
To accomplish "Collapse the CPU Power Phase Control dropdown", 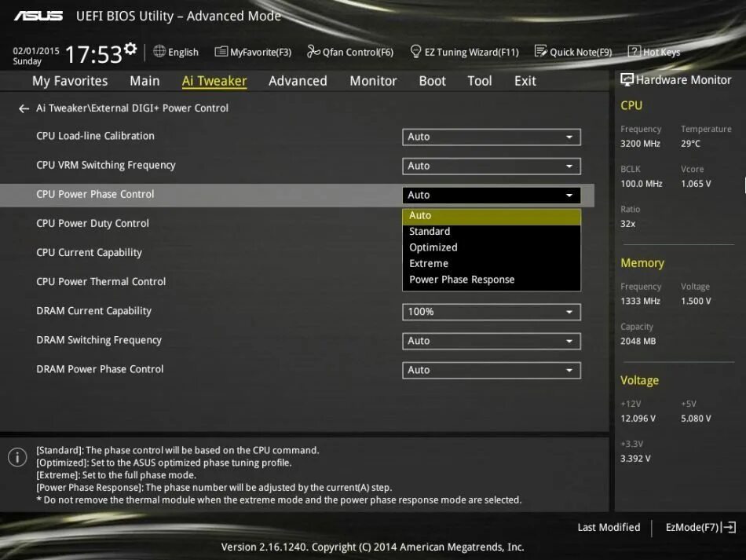I will 492,195.
